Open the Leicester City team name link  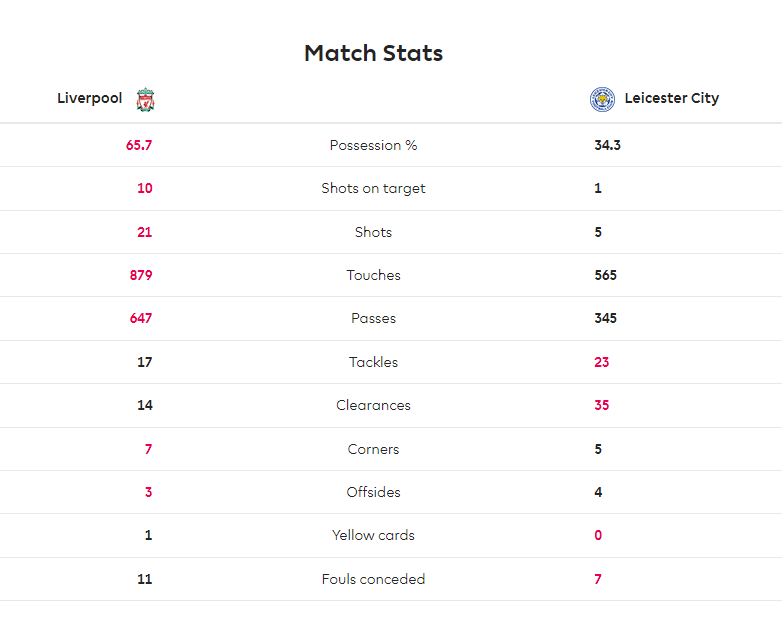pos(672,98)
